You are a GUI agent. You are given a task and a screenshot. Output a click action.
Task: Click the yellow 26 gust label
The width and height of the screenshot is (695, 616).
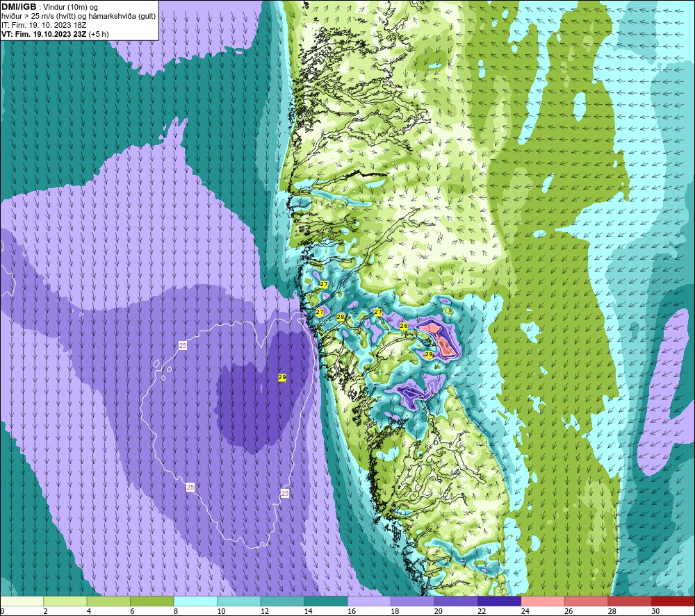(403, 326)
